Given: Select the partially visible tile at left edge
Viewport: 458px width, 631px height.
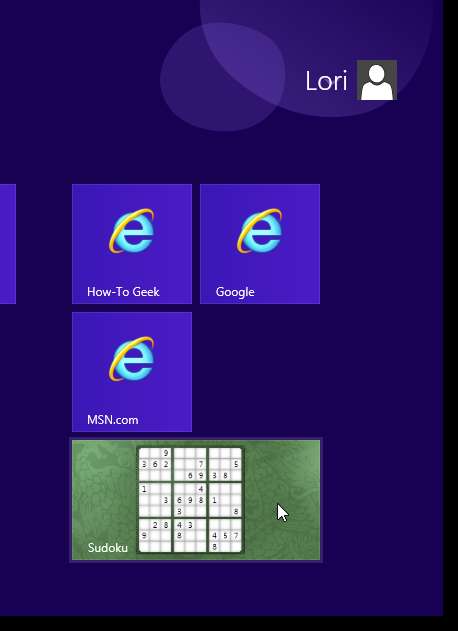Looking at the screenshot, I should point(8,244).
